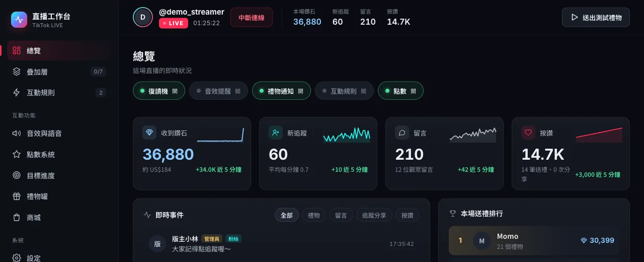Open 互動規則 in the sidebar
The height and width of the screenshot is (262, 644).
point(59,93)
